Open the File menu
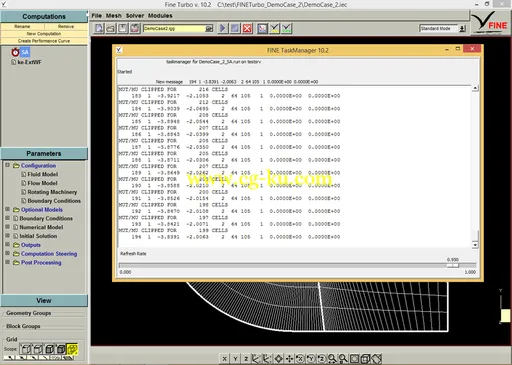This screenshot has height=365, width=512. (x=97, y=16)
